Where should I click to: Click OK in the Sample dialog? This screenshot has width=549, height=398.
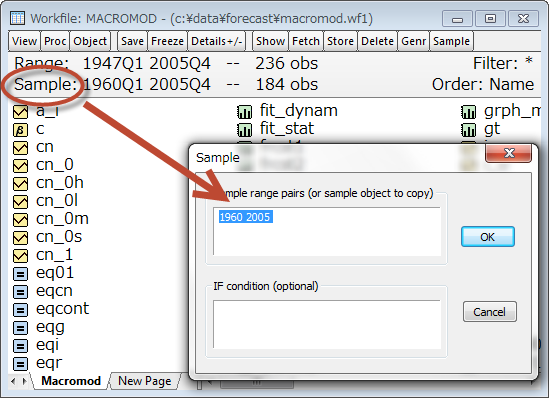488,237
